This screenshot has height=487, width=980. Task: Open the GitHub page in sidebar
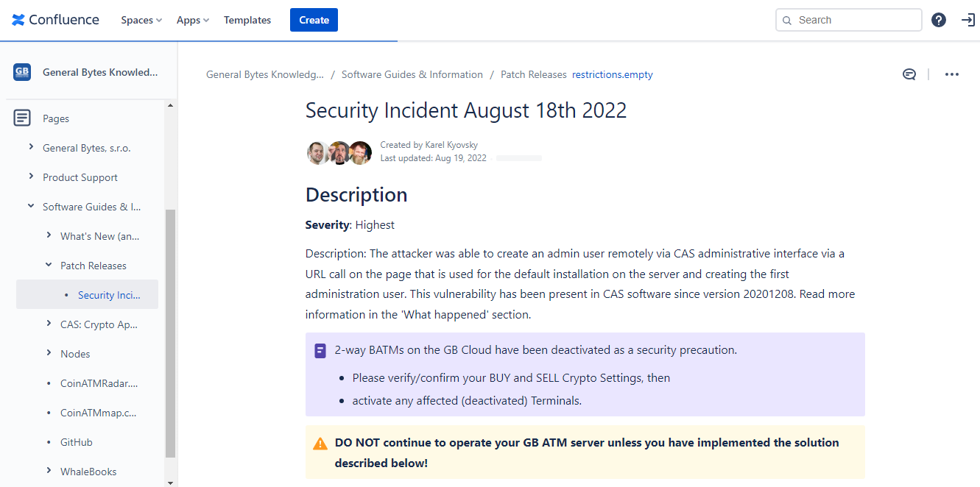coord(77,442)
